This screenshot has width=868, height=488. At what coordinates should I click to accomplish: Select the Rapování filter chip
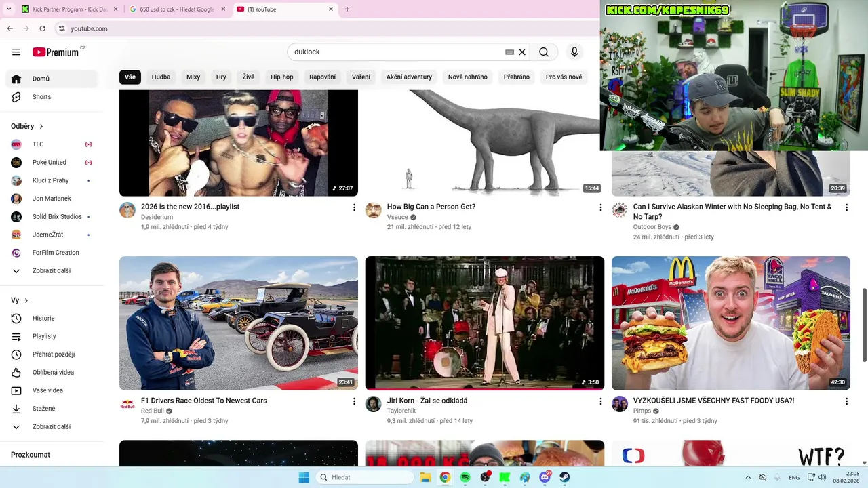point(323,77)
